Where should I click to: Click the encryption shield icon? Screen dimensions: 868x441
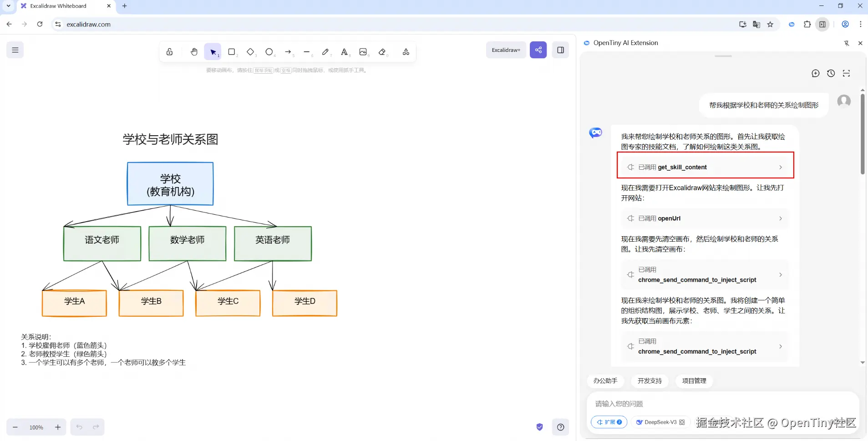coord(540,427)
